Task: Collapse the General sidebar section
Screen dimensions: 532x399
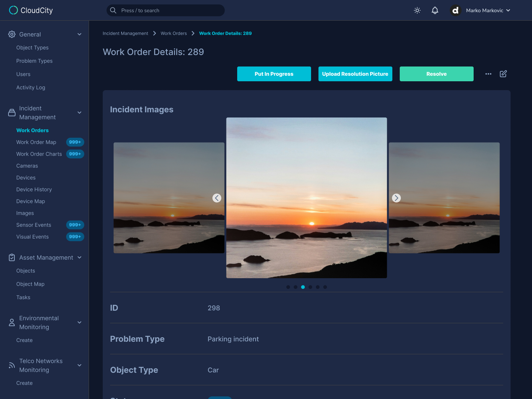Action: (79, 34)
